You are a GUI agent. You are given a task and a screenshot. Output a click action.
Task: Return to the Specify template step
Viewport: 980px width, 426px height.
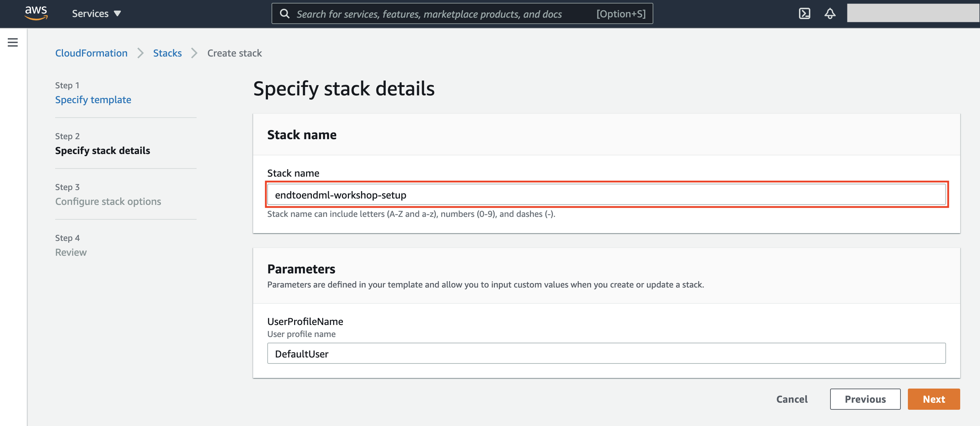tap(93, 100)
